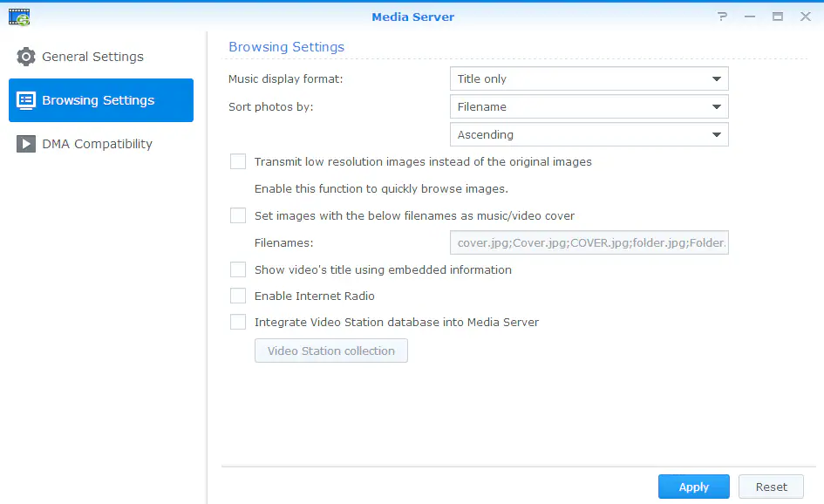Check set images as music/video cover
824x504 pixels.
point(238,215)
